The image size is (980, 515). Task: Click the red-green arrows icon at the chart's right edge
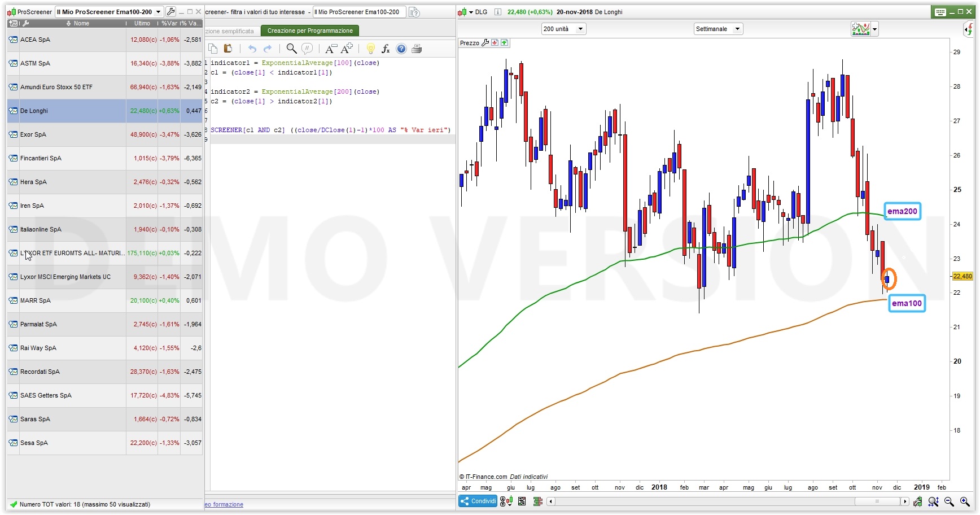[x=969, y=28]
